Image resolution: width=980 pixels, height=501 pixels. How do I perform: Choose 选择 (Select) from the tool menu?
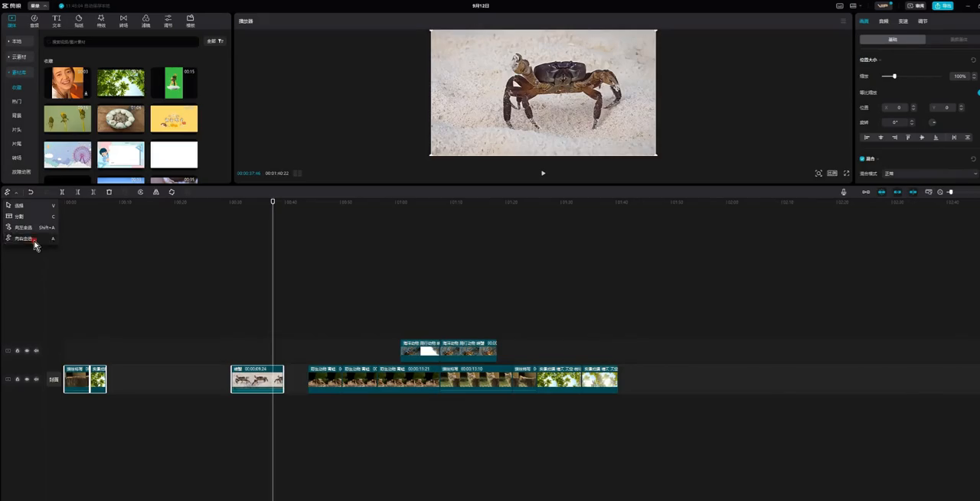pyautogui.click(x=31, y=206)
